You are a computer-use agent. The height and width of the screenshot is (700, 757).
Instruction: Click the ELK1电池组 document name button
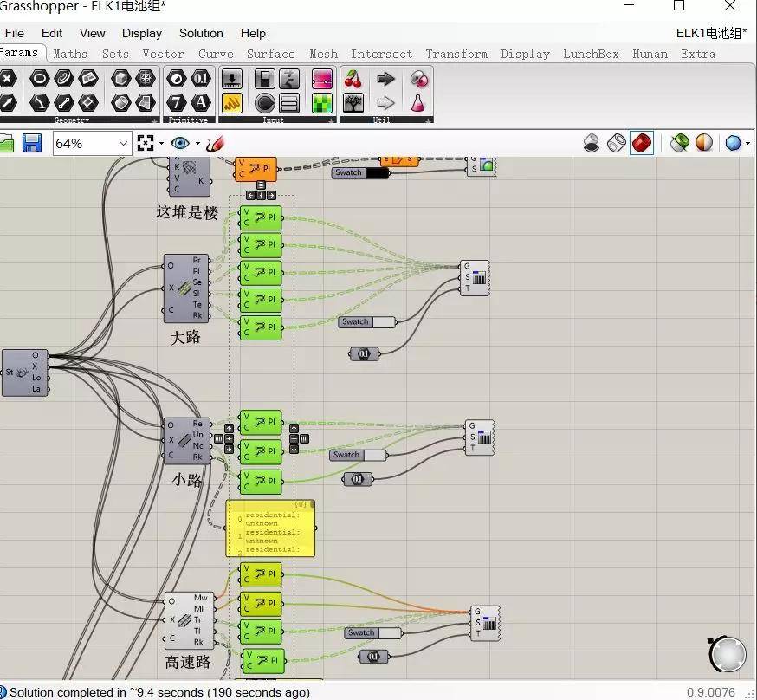click(x=710, y=33)
